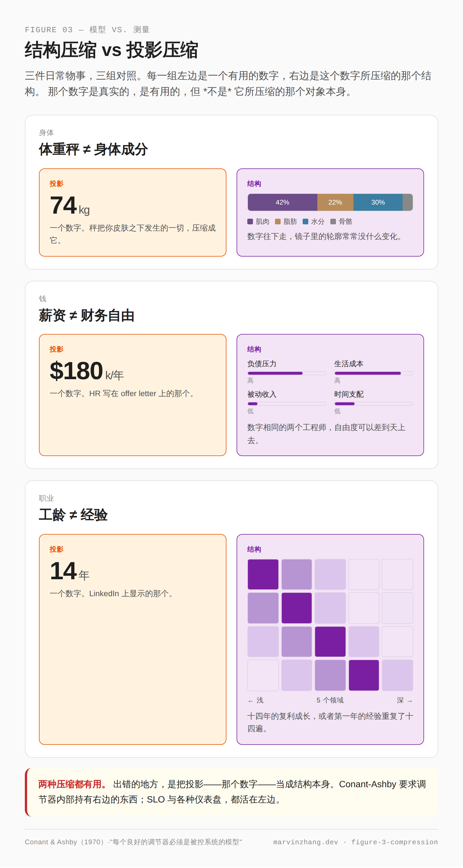Click the heading 工龄 ≠ 经验
463x868 pixels.
pos(73,515)
